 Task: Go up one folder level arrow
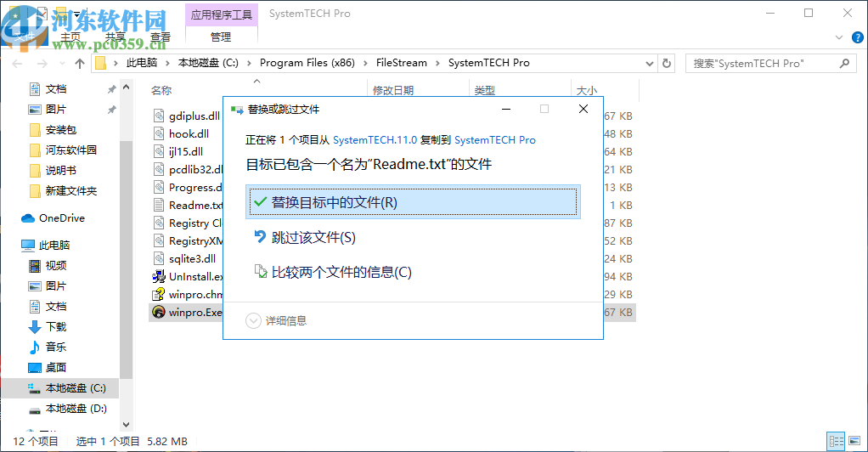80,63
